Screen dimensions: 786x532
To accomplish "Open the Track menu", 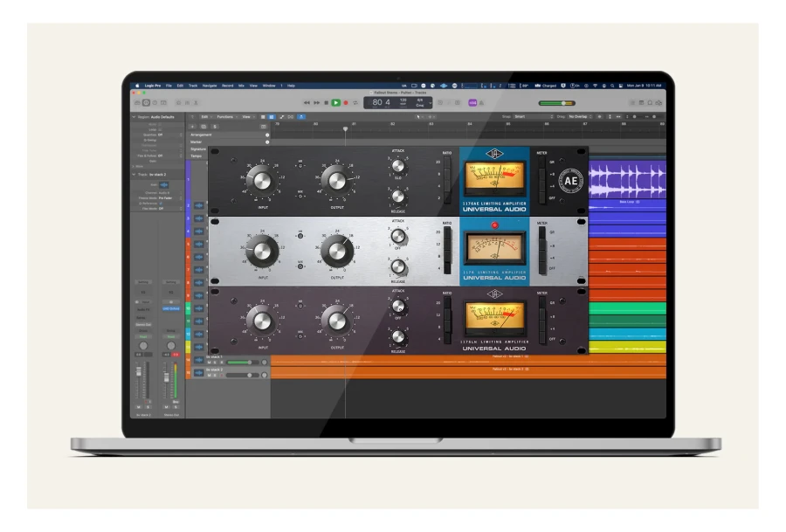I will tap(193, 86).
